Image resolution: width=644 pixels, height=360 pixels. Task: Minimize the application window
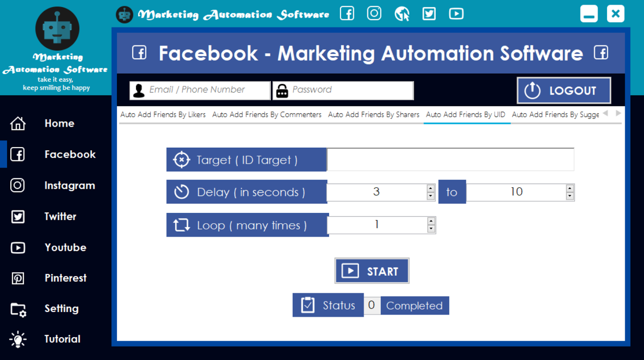589,14
